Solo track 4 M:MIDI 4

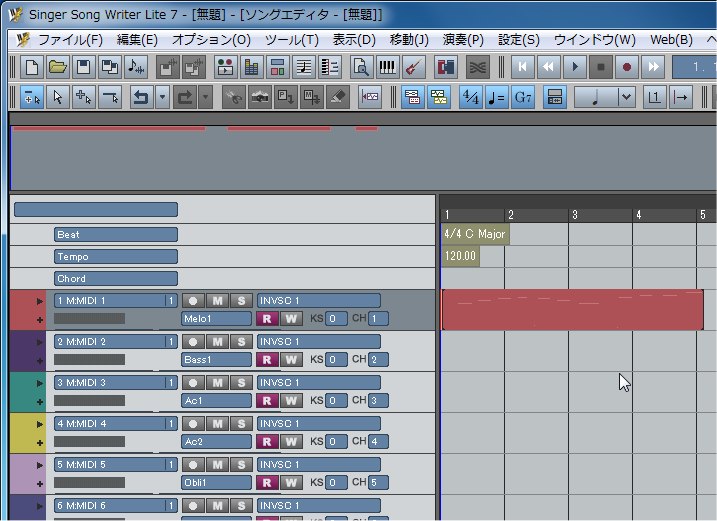pos(241,424)
